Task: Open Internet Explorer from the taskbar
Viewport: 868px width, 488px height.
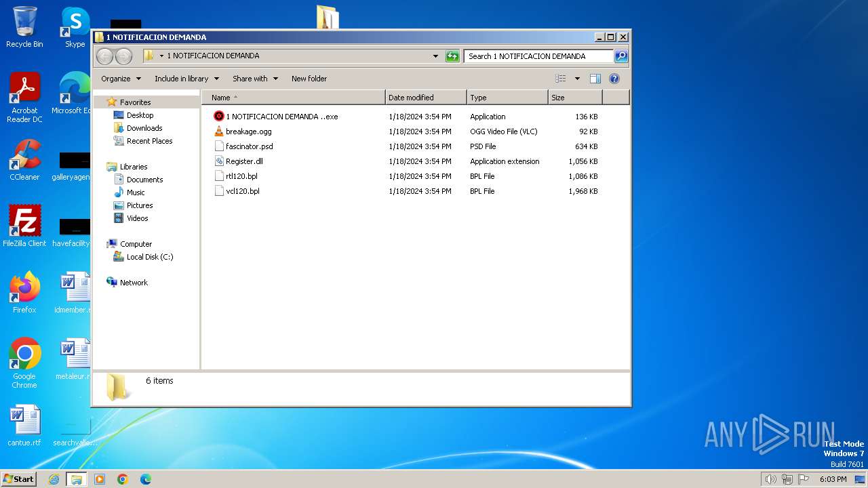Action: [54, 479]
